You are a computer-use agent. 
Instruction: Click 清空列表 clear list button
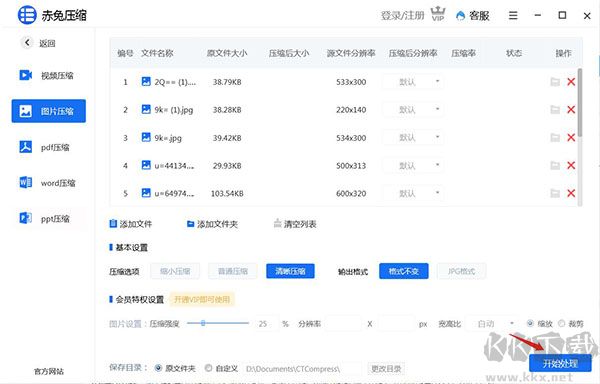tap(295, 224)
